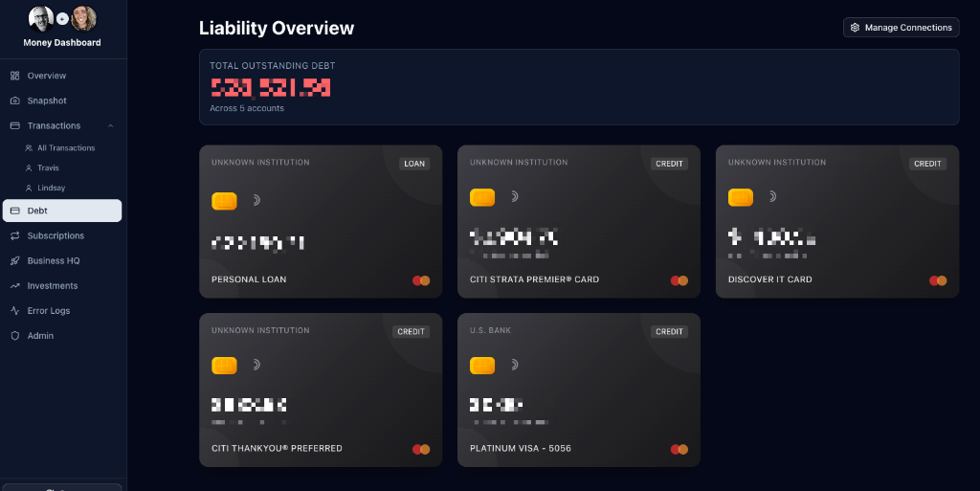Click the blurred total debt amount
This screenshot has height=491, width=980.
[271, 87]
